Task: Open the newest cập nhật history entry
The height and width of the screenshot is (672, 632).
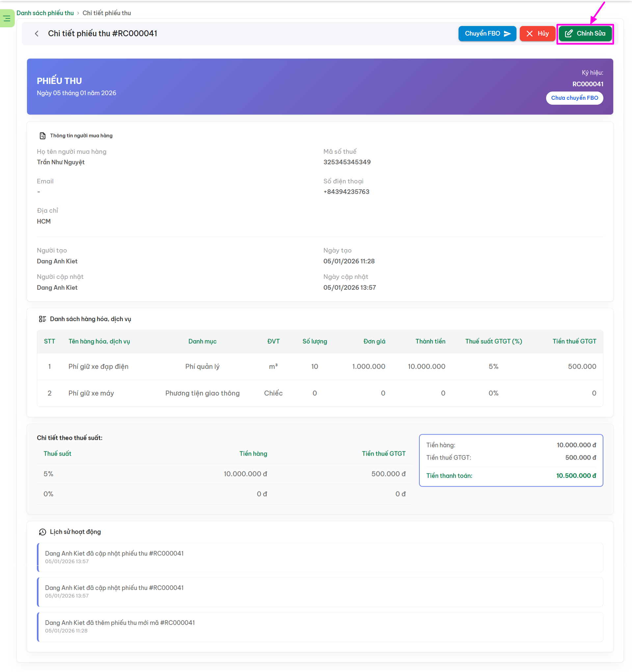Action: pyautogui.click(x=114, y=553)
